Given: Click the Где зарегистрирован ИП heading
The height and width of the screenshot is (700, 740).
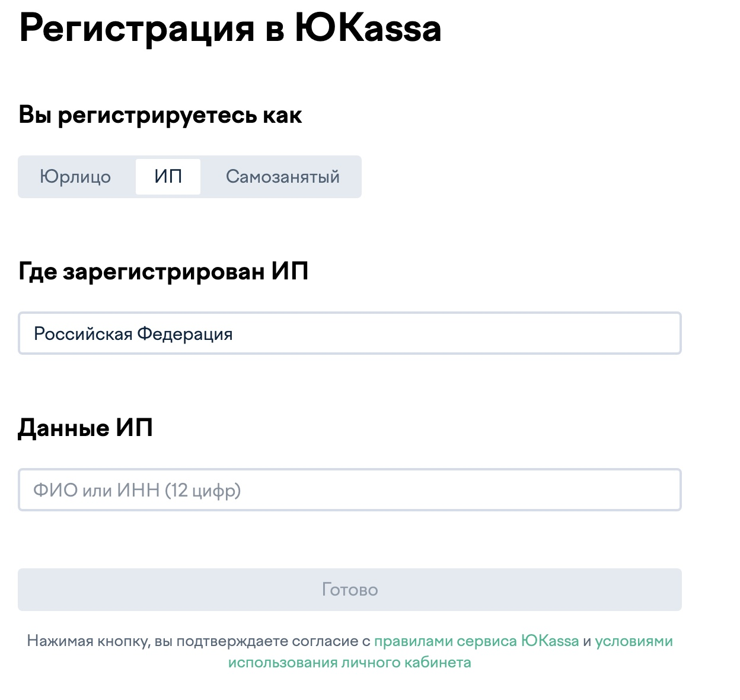Looking at the screenshot, I should tap(164, 272).
